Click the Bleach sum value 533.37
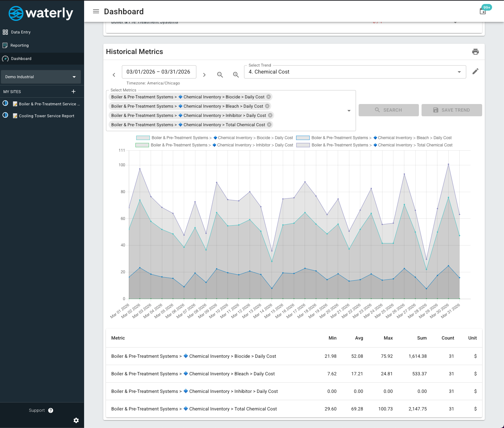504x428 pixels. [420, 374]
